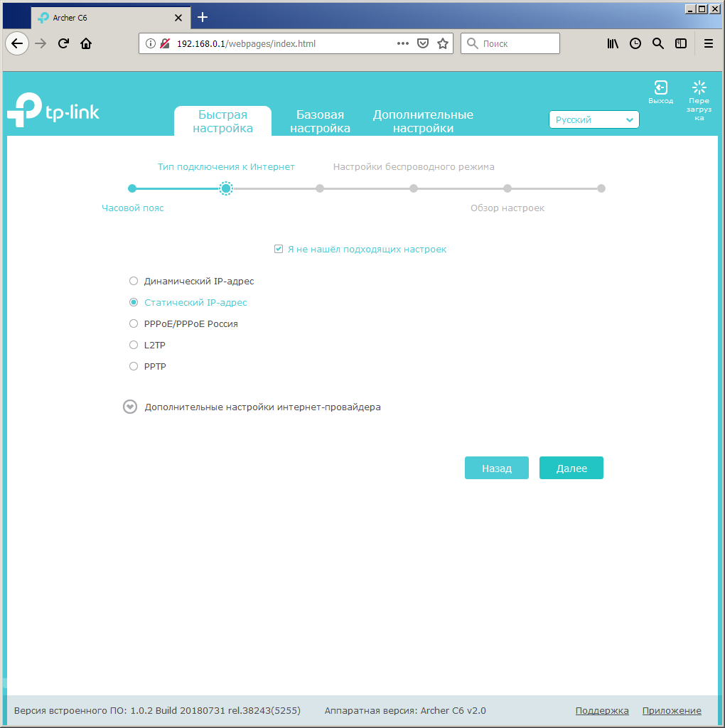Open the library bookshelf icon

(x=613, y=43)
